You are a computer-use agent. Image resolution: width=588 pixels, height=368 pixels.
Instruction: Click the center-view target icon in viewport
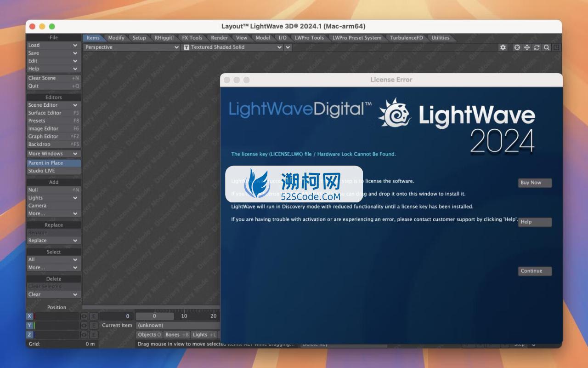517,47
